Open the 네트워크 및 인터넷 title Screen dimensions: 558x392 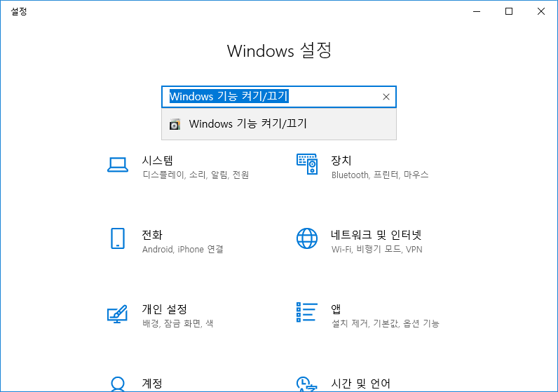(376, 235)
